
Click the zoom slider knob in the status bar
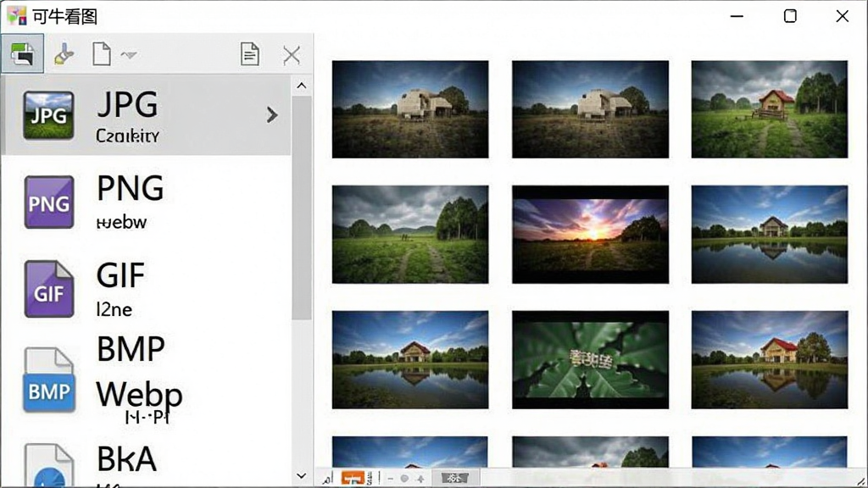click(404, 479)
